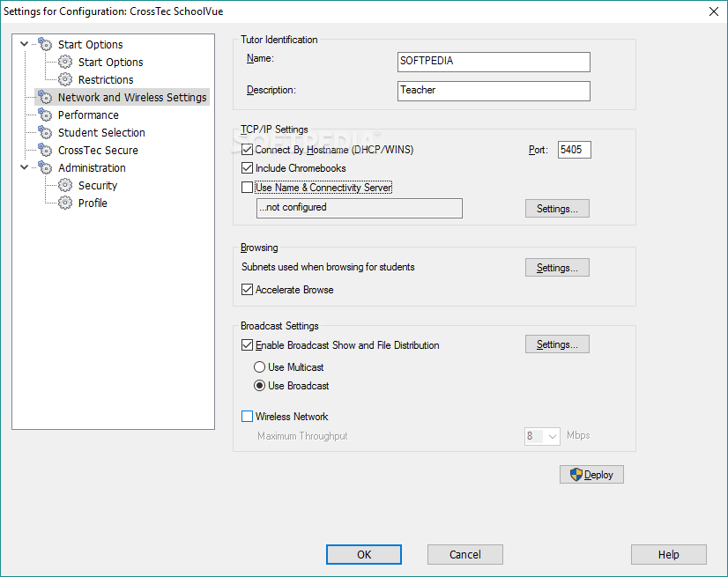Select Performance in the settings tree
Viewport: 728px width, 577px height.
88,115
